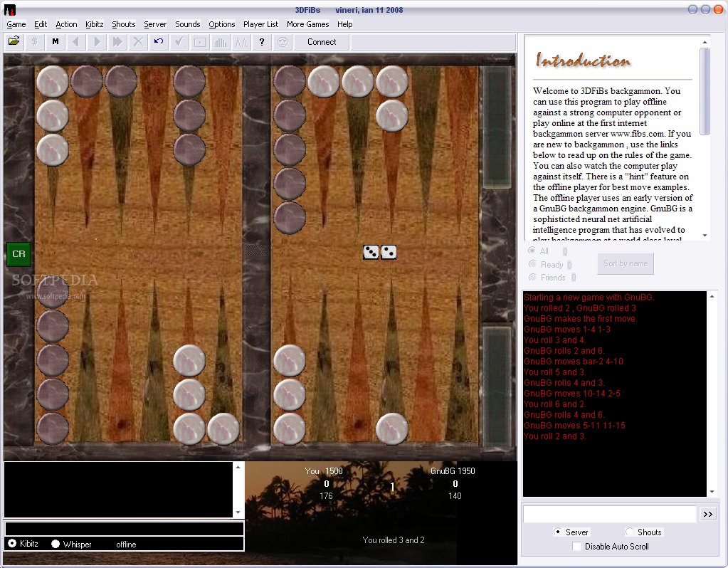The height and width of the screenshot is (568, 728).
Task: Open the Server menu
Action: (155, 24)
